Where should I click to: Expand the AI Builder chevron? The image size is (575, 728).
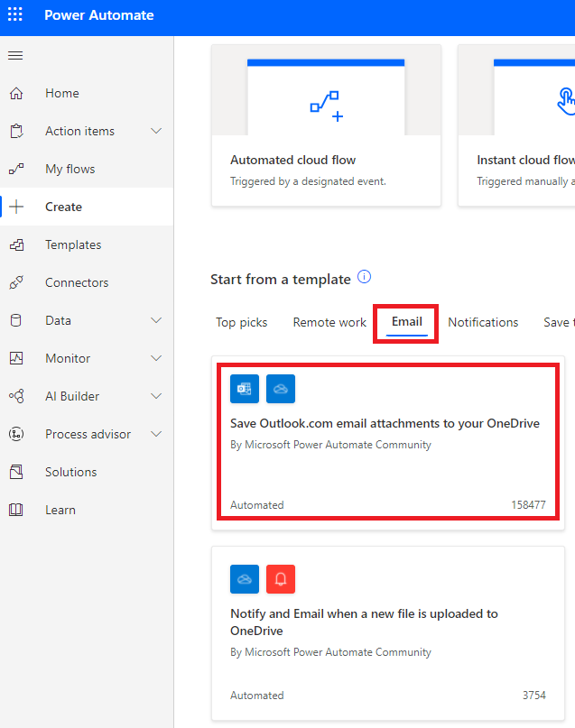[x=156, y=396]
